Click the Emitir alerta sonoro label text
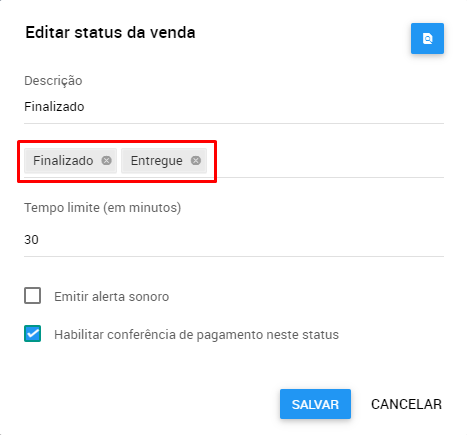Image resolution: width=467 pixels, height=435 pixels. (x=112, y=296)
